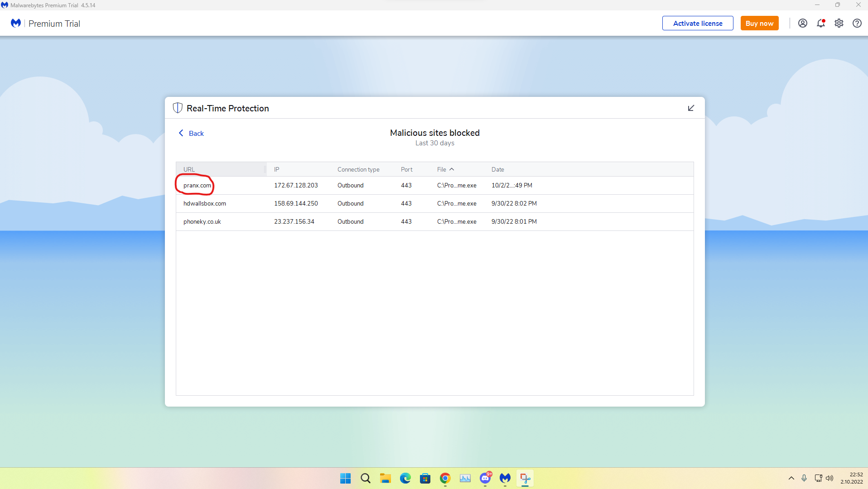Click the truncated date in pranx.com row
This screenshot has height=489, width=868.
[x=511, y=185]
